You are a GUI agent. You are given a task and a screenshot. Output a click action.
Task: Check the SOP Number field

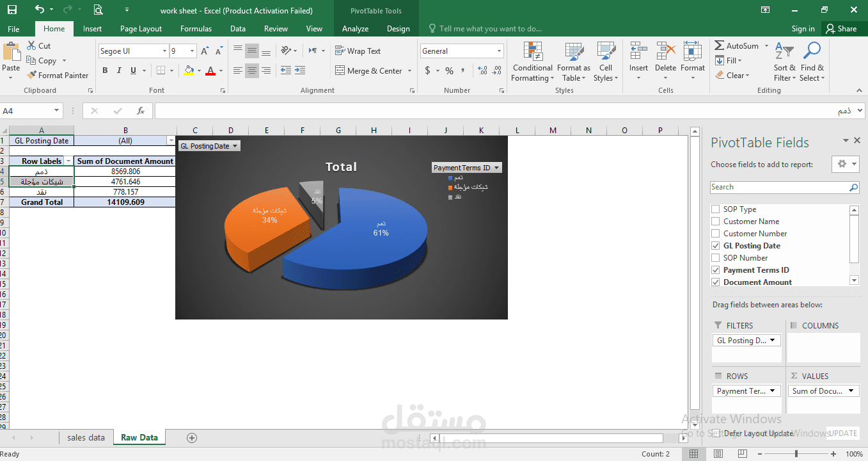click(x=716, y=258)
